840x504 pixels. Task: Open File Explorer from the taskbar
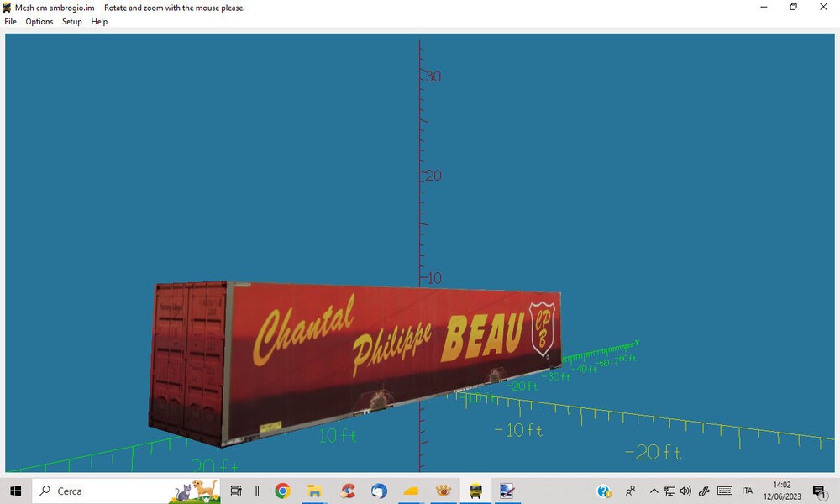tap(314, 491)
